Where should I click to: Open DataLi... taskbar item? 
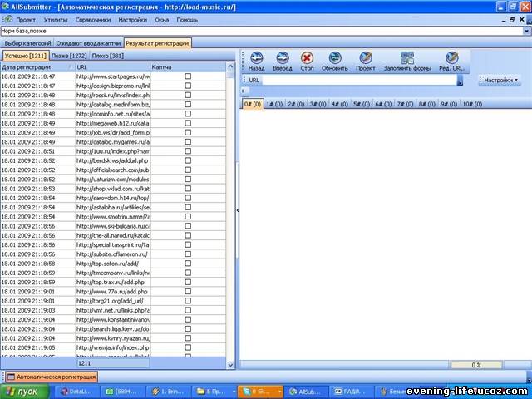click(x=76, y=392)
